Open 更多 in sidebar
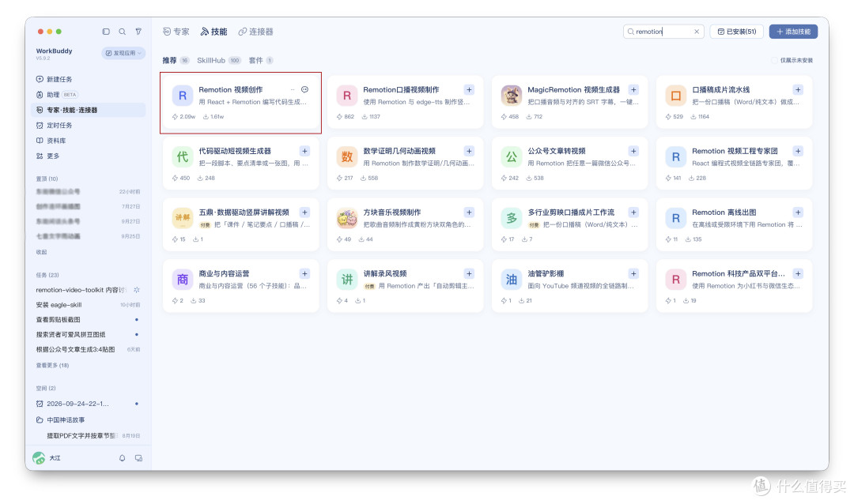Screen dimensions: 854x504 (x=89, y=156)
